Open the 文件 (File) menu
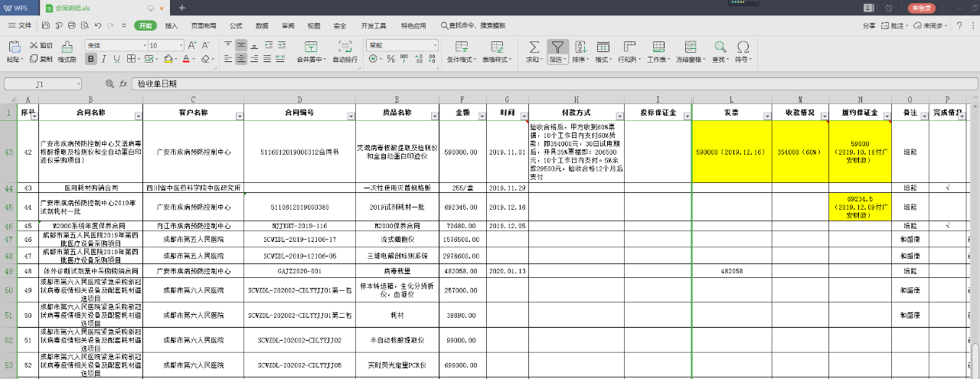This screenshot has width=980, height=379. [21, 26]
